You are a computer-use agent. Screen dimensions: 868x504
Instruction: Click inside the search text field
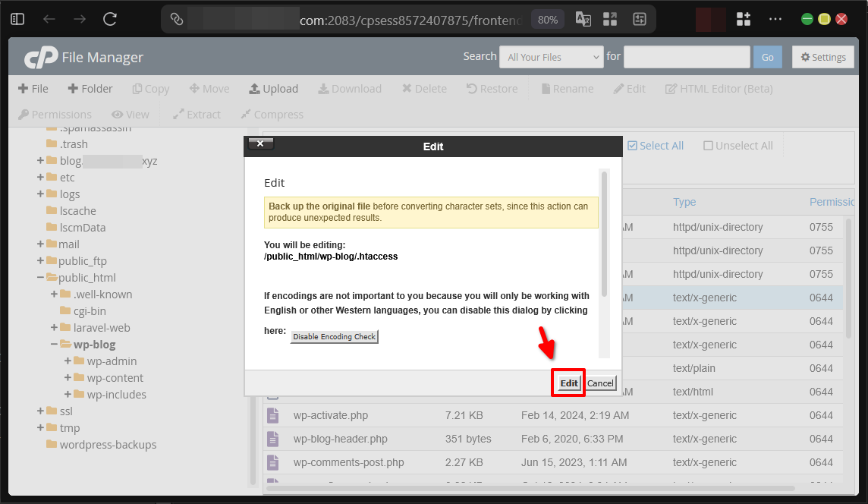pos(686,57)
